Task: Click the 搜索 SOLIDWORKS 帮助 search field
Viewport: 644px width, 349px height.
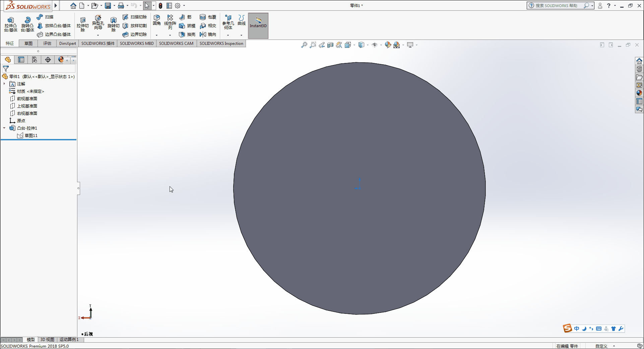Action: [x=556, y=6]
